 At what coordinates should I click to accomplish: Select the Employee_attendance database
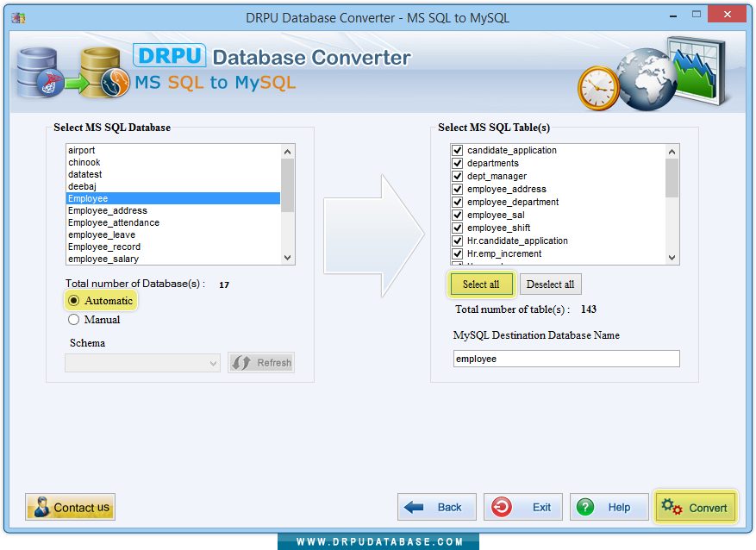coord(173,222)
